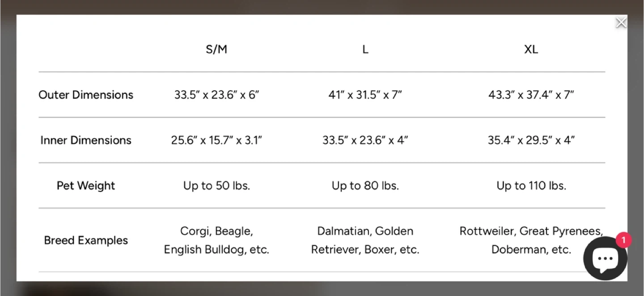This screenshot has width=644, height=296.
Task: Click S/M inner dimensions 25.6" x 15.7" x 3.1"
Action: (x=216, y=140)
